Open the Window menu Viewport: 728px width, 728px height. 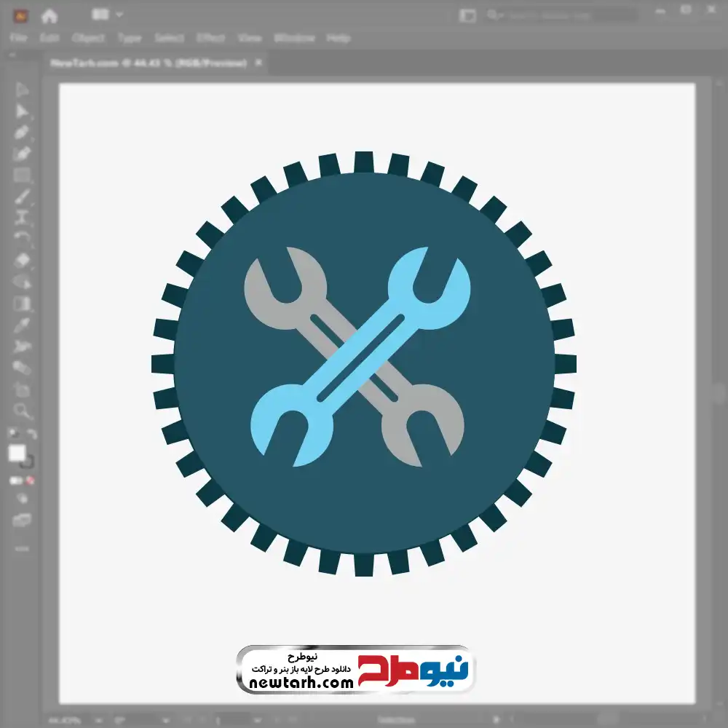(x=294, y=38)
